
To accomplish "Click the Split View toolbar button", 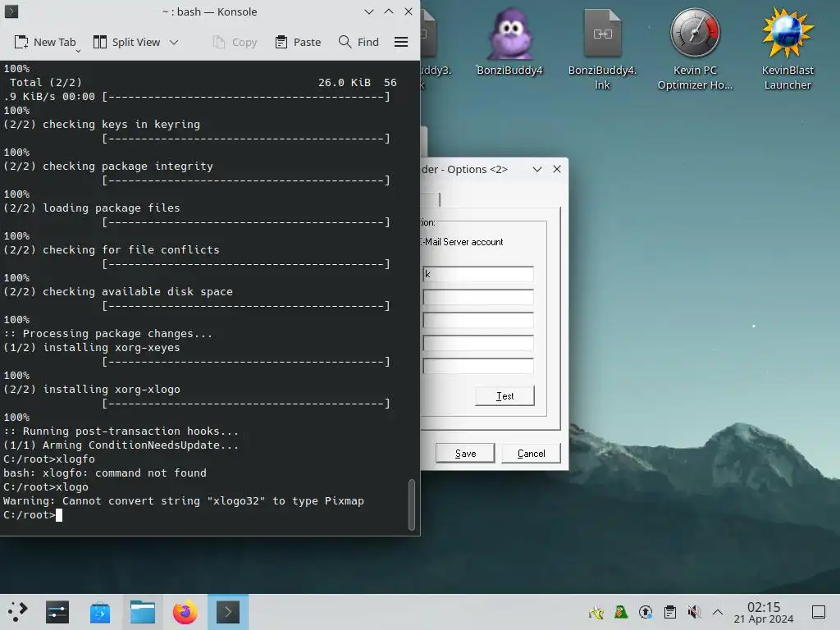I will [126, 42].
